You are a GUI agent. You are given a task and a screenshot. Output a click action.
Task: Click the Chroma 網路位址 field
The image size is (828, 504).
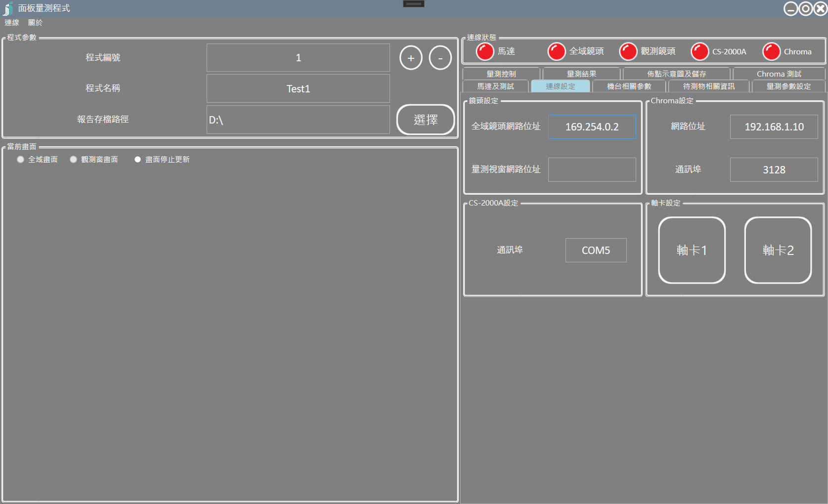click(x=774, y=127)
